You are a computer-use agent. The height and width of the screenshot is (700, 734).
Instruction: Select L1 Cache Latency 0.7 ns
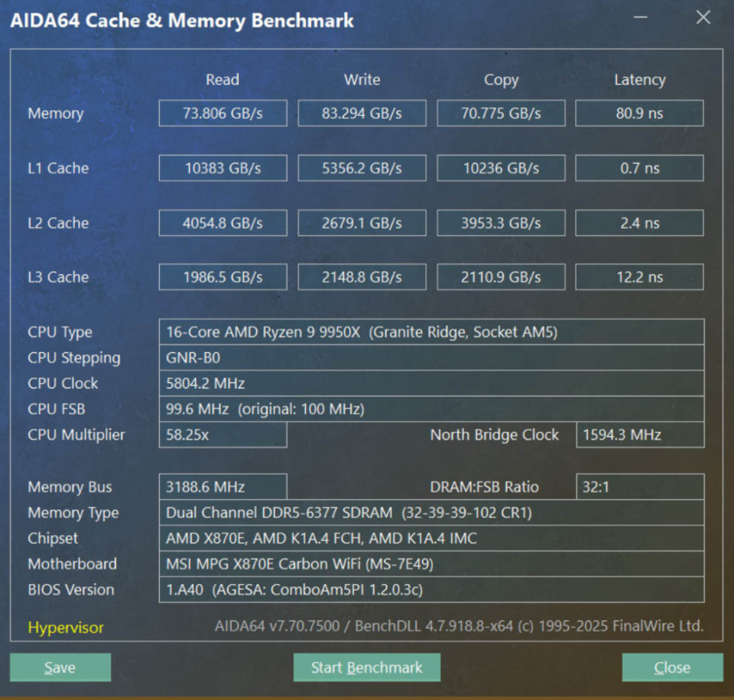[x=639, y=168]
